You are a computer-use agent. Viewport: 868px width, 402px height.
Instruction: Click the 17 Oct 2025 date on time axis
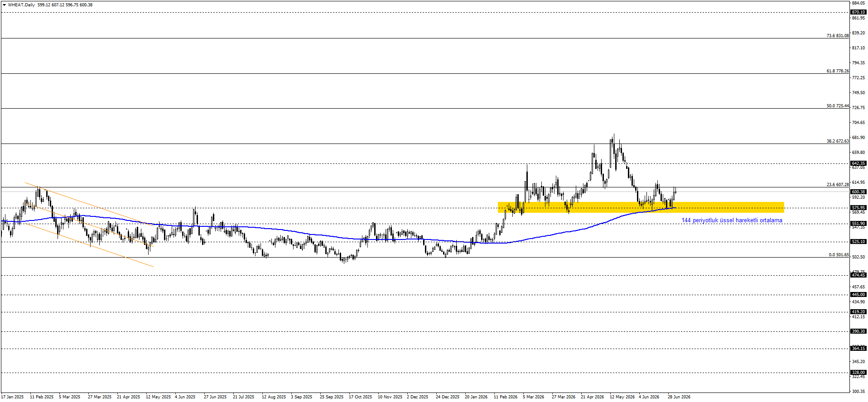[x=360, y=397]
